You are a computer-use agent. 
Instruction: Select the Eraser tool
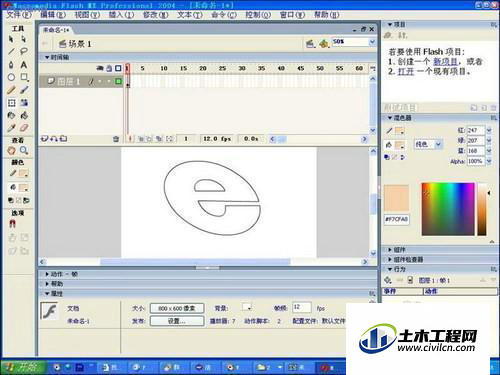click(x=23, y=128)
